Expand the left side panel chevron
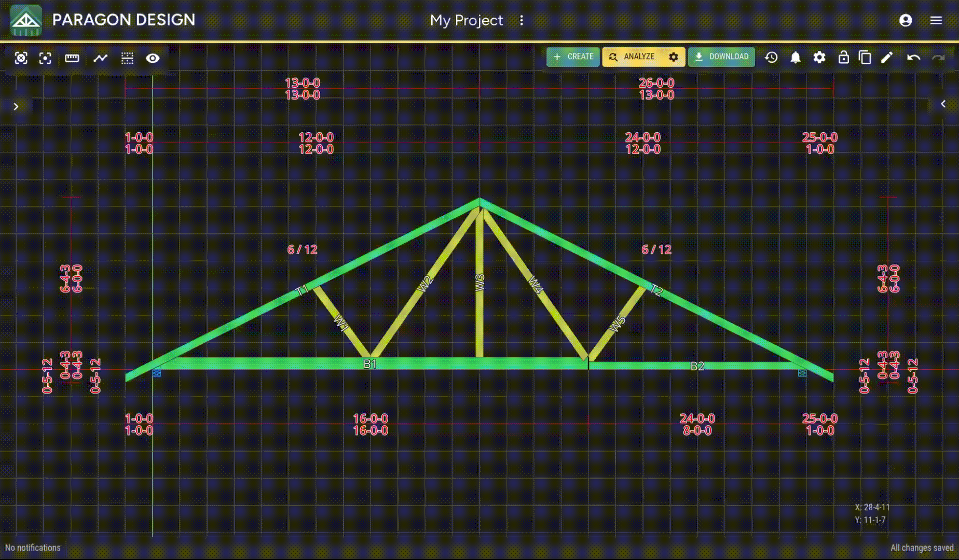 (x=16, y=106)
